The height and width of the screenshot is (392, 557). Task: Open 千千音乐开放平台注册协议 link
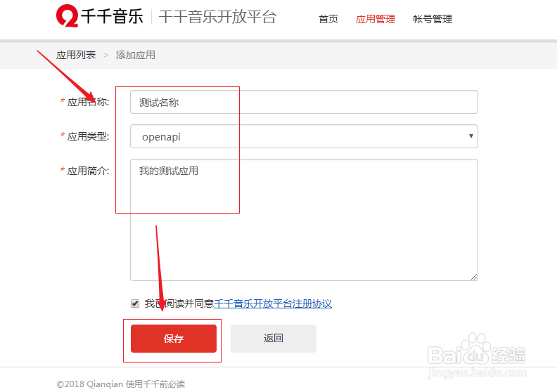(273, 303)
